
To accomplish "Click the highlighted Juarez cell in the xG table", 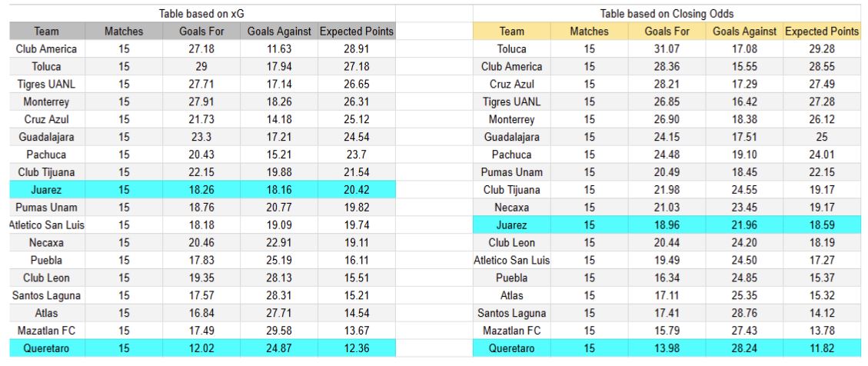I will click(x=47, y=190).
